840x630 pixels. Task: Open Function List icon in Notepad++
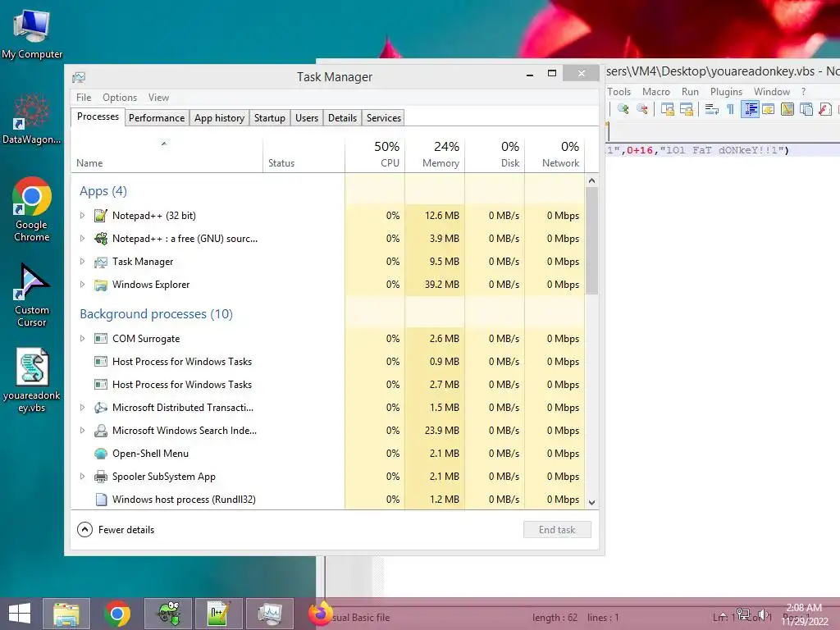825,109
